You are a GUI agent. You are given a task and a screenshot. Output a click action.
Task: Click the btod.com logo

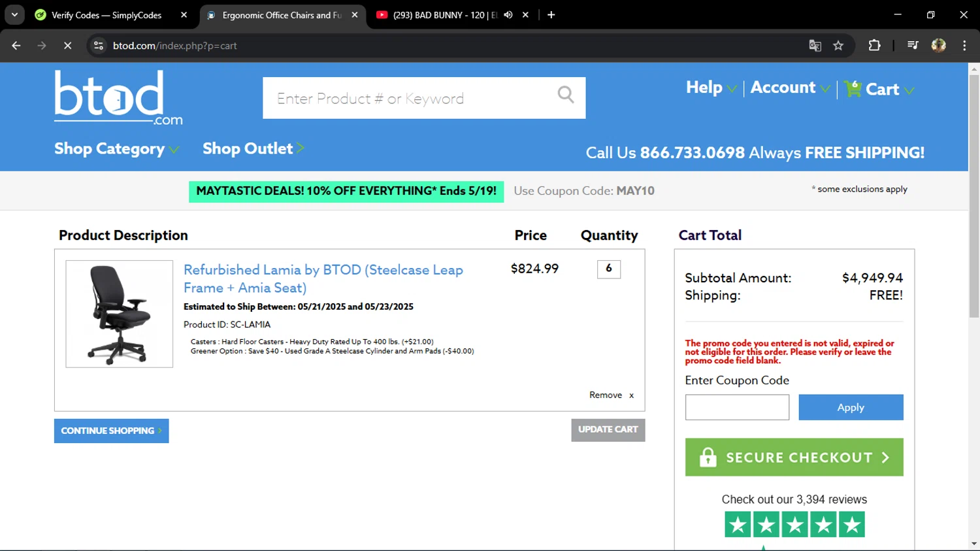[118, 97]
